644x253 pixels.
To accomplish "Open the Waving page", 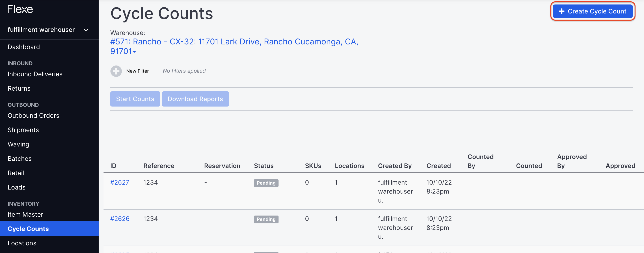I will [19, 144].
